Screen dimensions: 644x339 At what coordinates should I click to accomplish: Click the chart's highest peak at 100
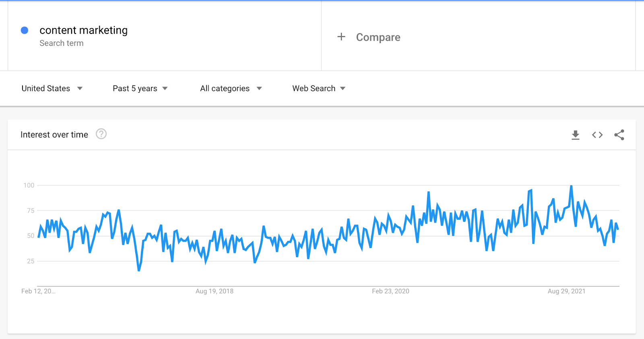coord(571,186)
